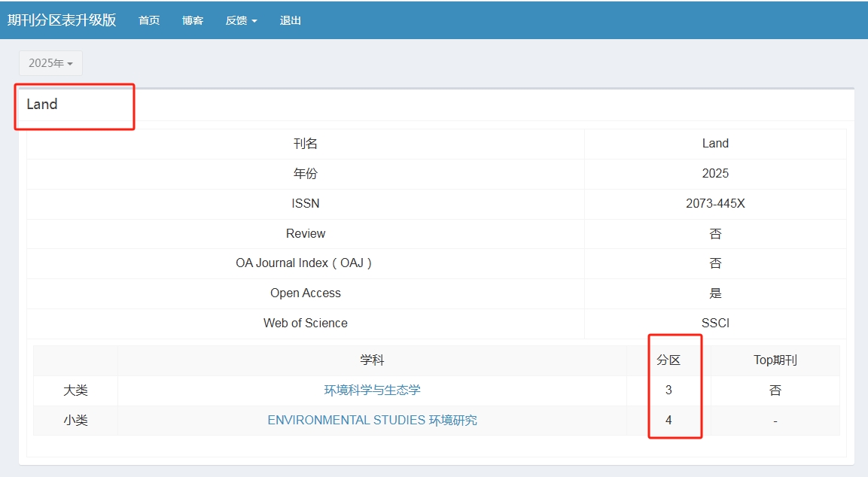Select the 年份 label cell

tap(306, 174)
